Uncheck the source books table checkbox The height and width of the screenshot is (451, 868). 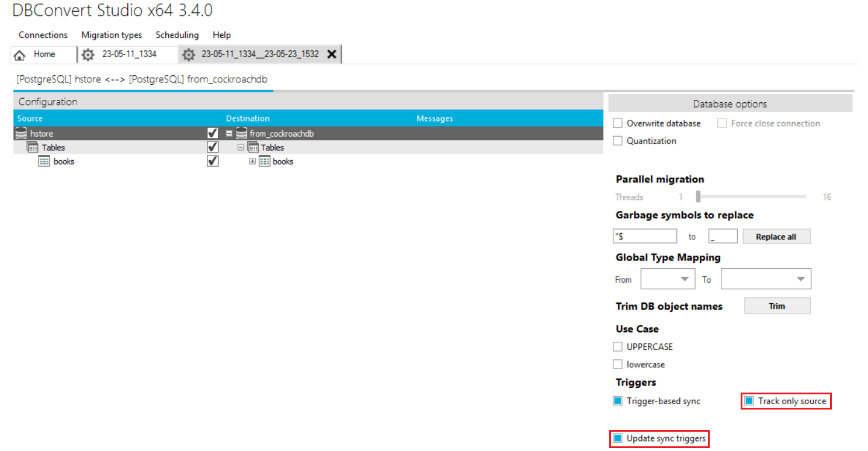point(213,161)
